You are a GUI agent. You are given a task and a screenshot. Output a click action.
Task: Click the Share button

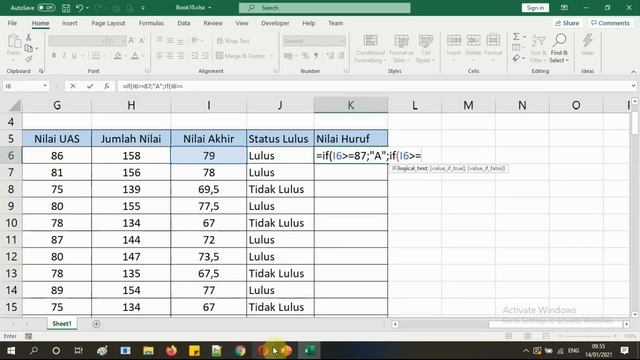coord(567,23)
